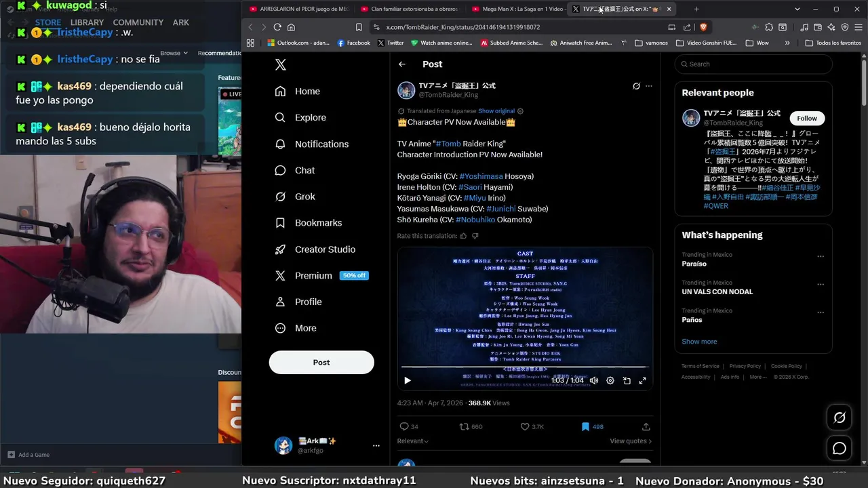Open Bookmarks in X sidebar
This screenshot has width=868, height=488.
pos(308,222)
